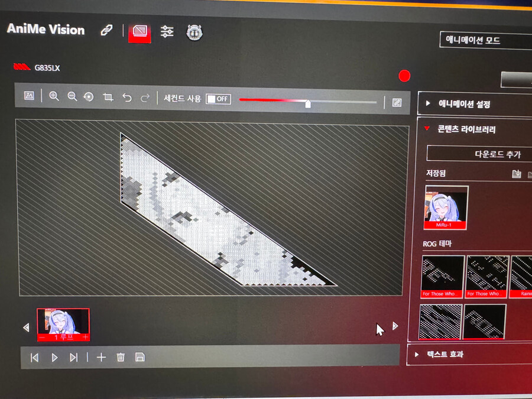The image size is (532, 399).
Task: Play the animation
Action: 54,358
